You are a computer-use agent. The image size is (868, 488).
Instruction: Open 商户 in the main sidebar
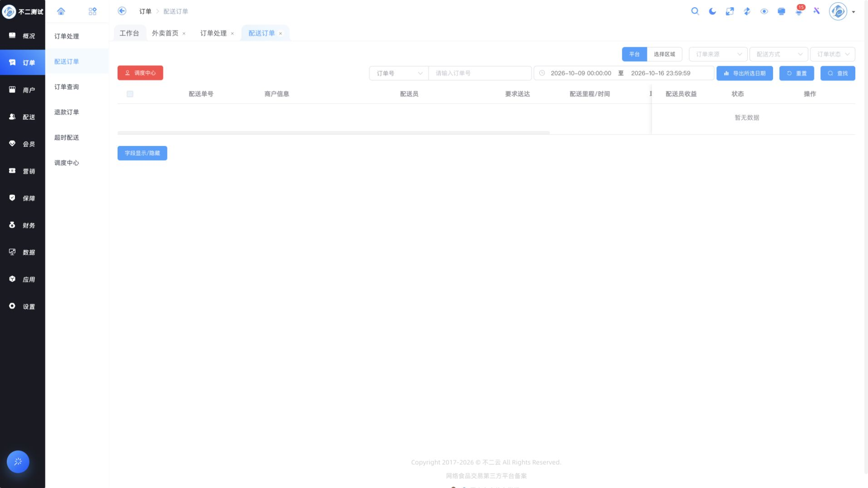click(22, 90)
